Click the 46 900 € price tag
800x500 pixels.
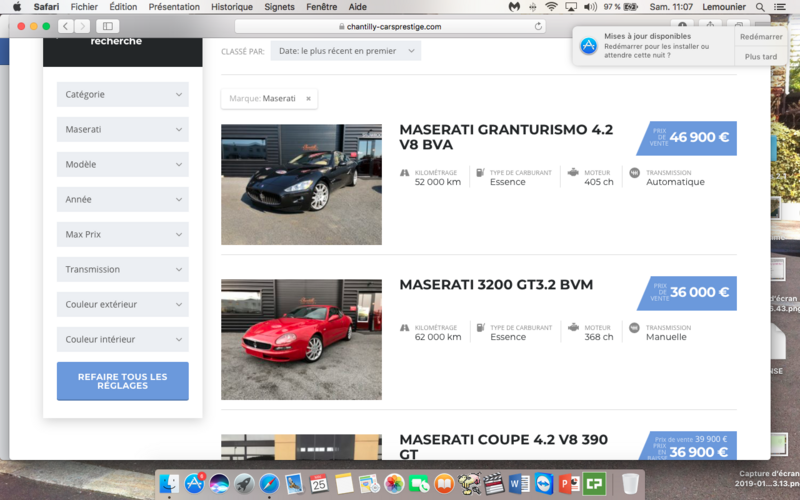pos(687,138)
